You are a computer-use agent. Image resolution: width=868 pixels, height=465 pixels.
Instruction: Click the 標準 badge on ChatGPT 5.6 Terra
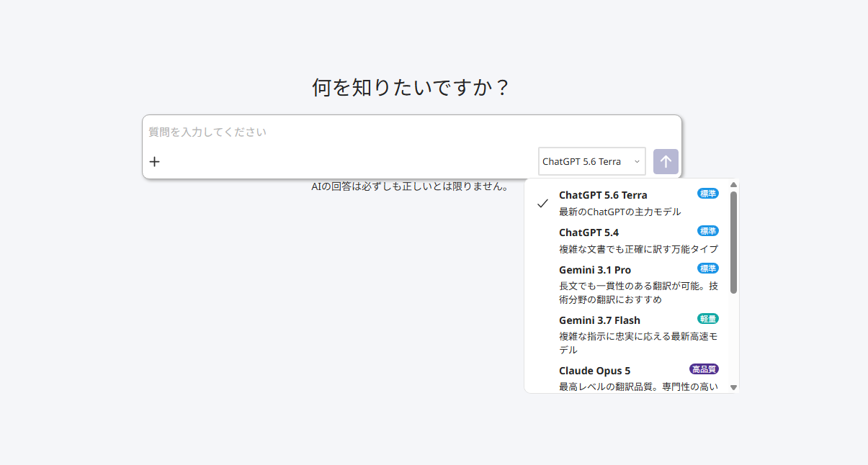(708, 194)
